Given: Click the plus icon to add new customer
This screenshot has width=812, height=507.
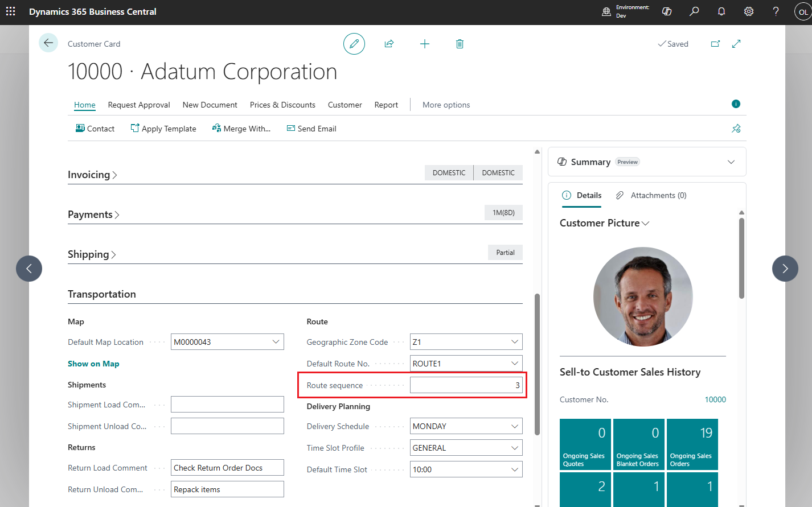Looking at the screenshot, I should (425, 44).
